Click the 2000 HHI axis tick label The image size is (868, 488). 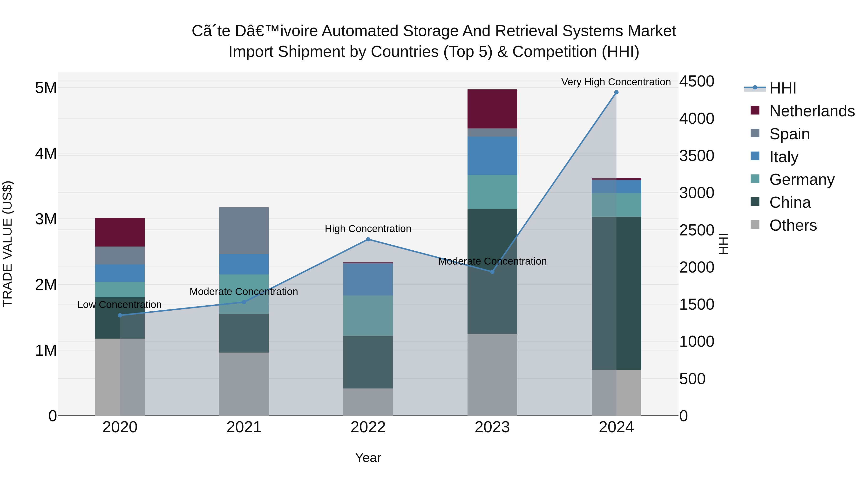(x=697, y=267)
